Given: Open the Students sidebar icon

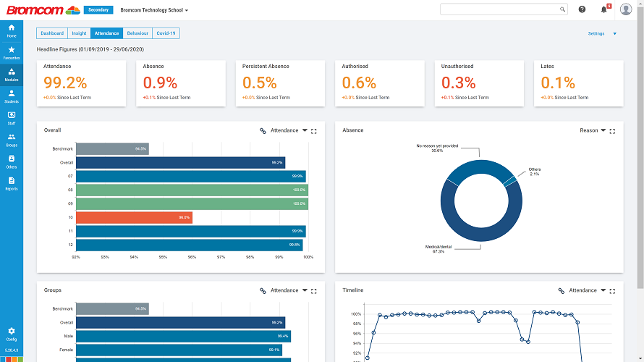Looking at the screenshot, I should (x=12, y=96).
